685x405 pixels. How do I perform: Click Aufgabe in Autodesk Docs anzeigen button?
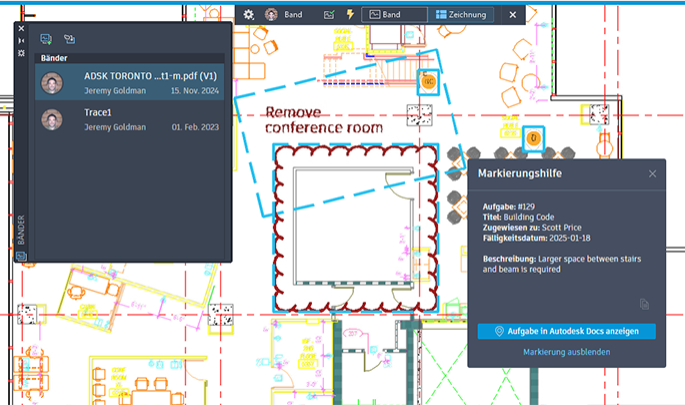click(566, 331)
